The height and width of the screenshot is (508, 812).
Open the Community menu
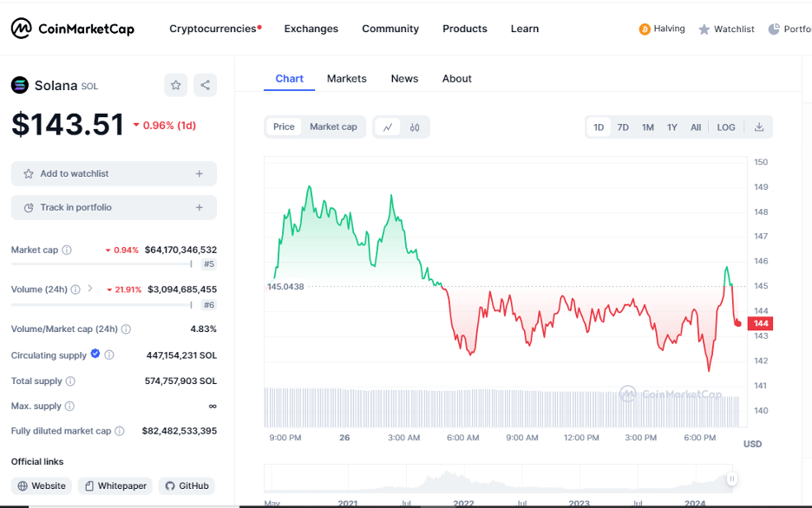390,29
